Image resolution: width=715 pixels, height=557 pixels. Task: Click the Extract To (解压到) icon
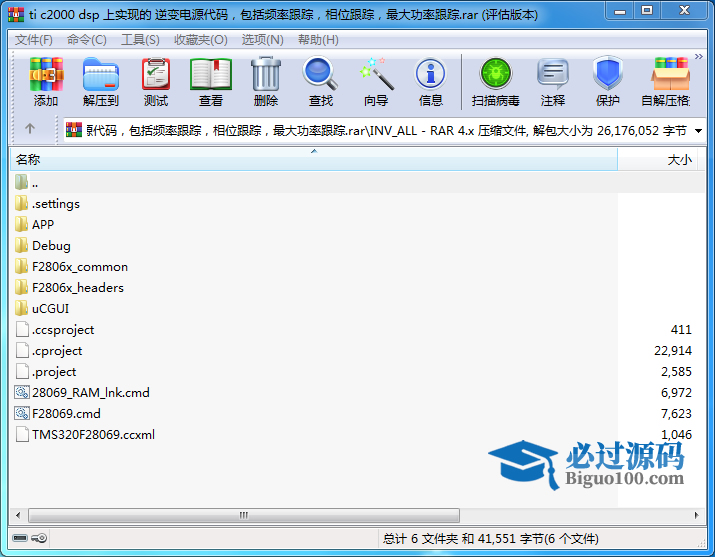tap(100, 81)
